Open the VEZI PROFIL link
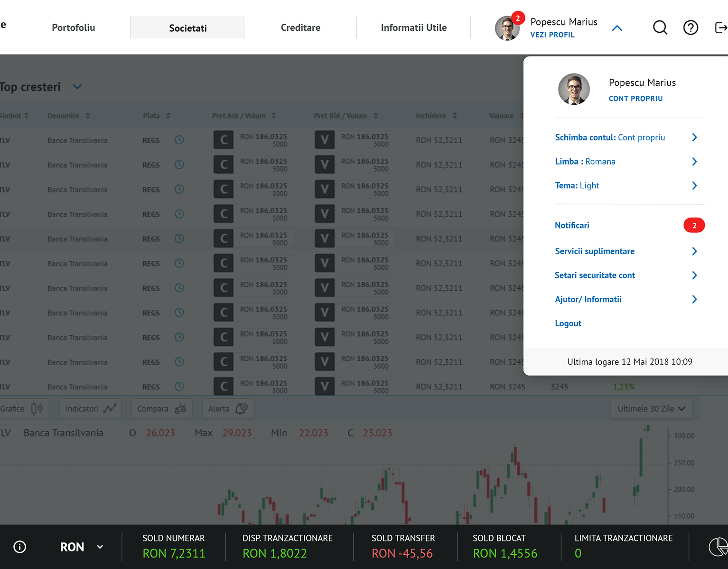Viewport: 728px width, 569px height. pyautogui.click(x=552, y=35)
